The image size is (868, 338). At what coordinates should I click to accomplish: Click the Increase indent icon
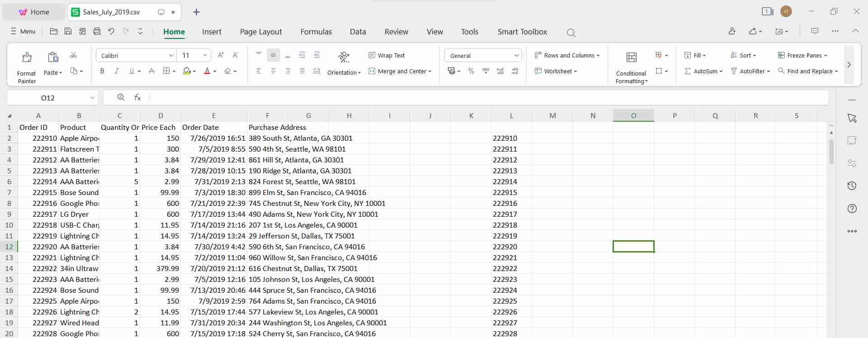[x=317, y=55]
